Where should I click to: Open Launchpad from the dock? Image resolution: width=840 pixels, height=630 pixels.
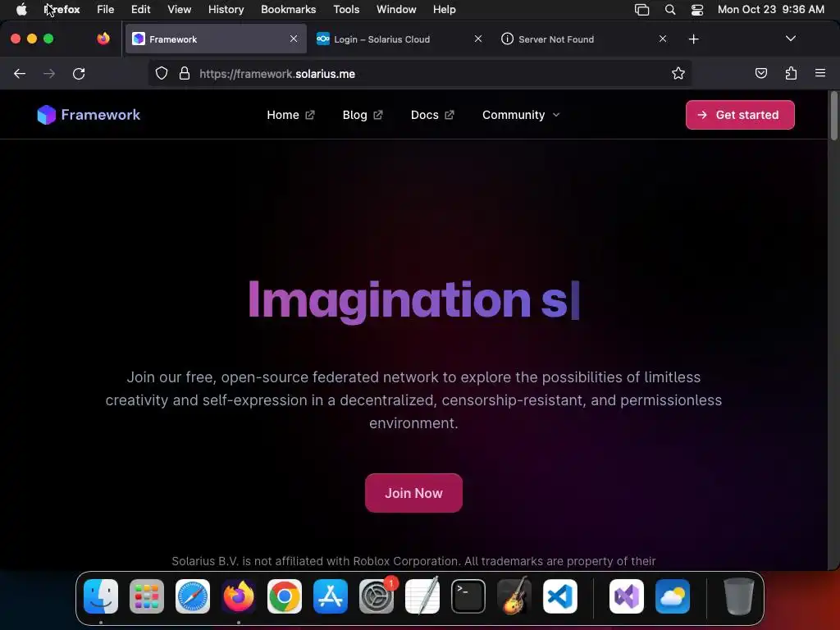click(x=147, y=596)
